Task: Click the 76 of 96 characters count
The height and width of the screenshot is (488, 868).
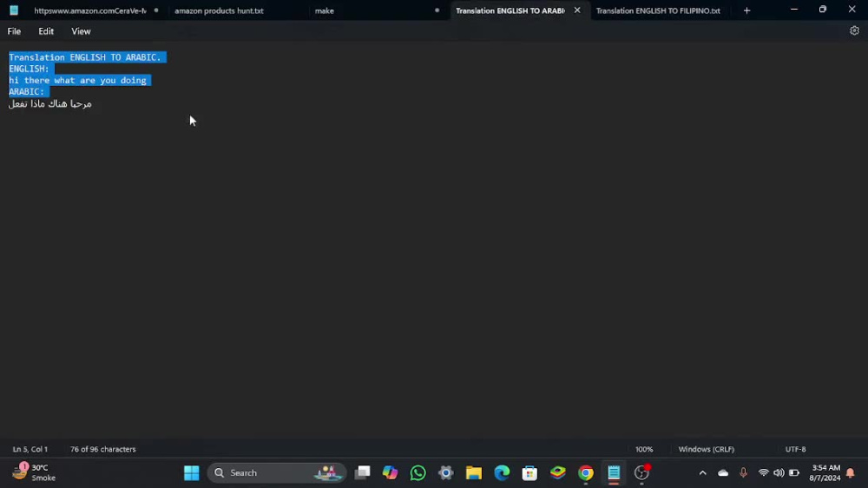Action: 103,449
